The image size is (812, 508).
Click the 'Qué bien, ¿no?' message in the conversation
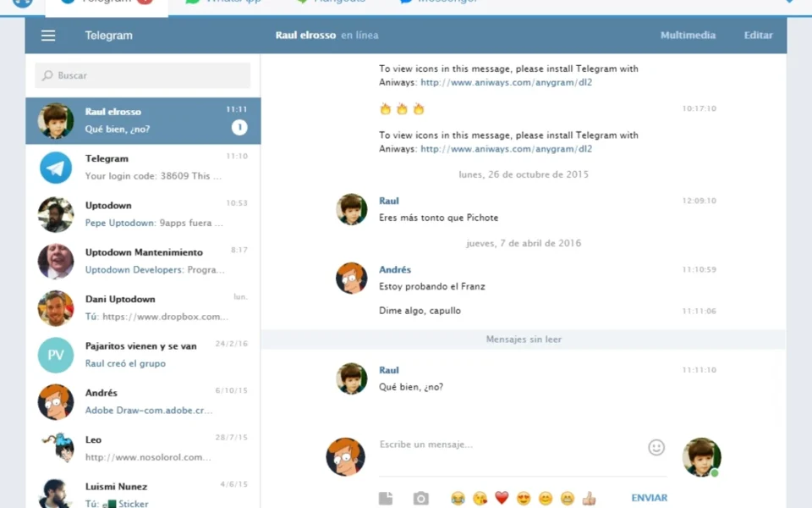click(411, 387)
